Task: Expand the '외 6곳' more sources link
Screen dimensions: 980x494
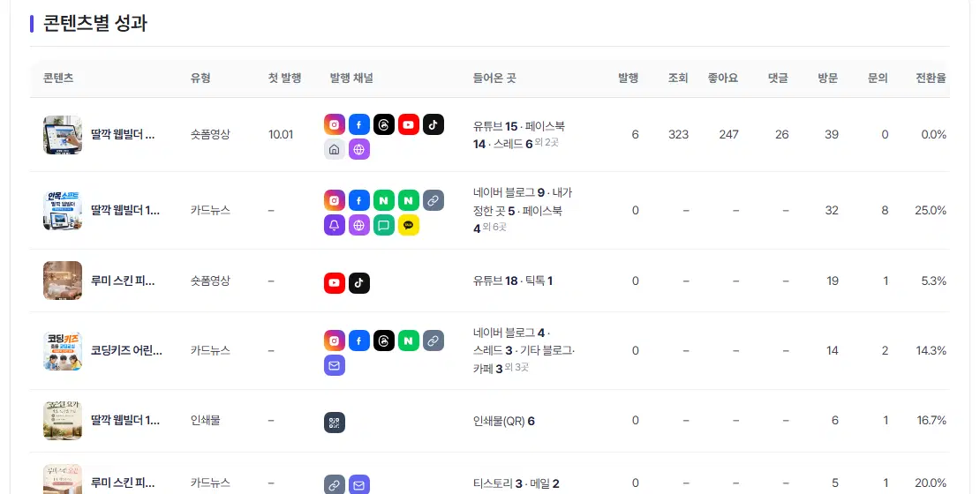Action: [x=494, y=227]
